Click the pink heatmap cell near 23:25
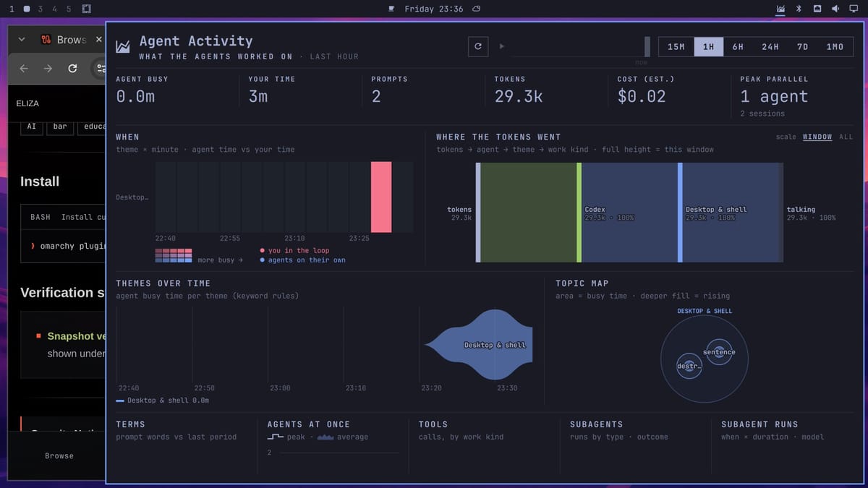This screenshot has height=488, width=868. pyautogui.click(x=381, y=197)
